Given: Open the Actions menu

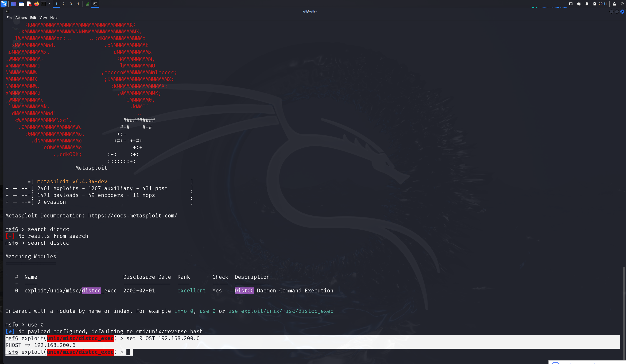Looking at the screenshot, I should (21, 18).
